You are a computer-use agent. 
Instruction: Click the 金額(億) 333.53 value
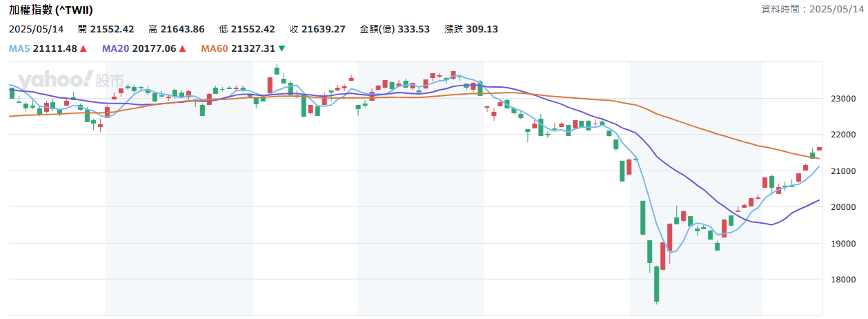tap(395, 29)
